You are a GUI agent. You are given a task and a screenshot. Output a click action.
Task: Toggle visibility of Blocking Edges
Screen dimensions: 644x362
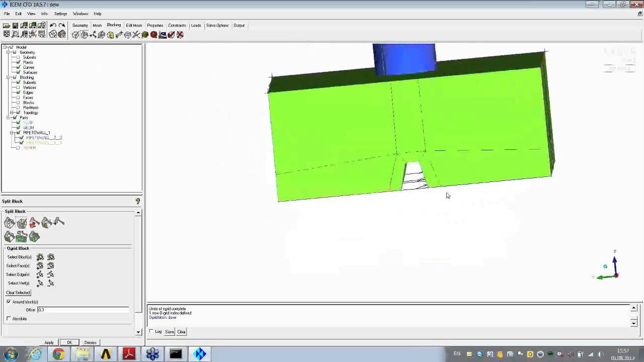point(18,93)
